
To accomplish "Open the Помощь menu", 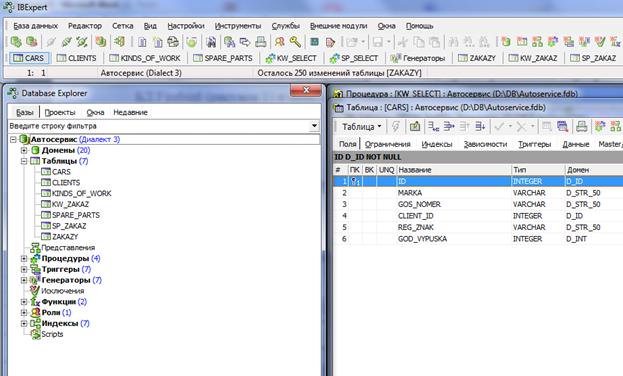I will coord(420,26).
